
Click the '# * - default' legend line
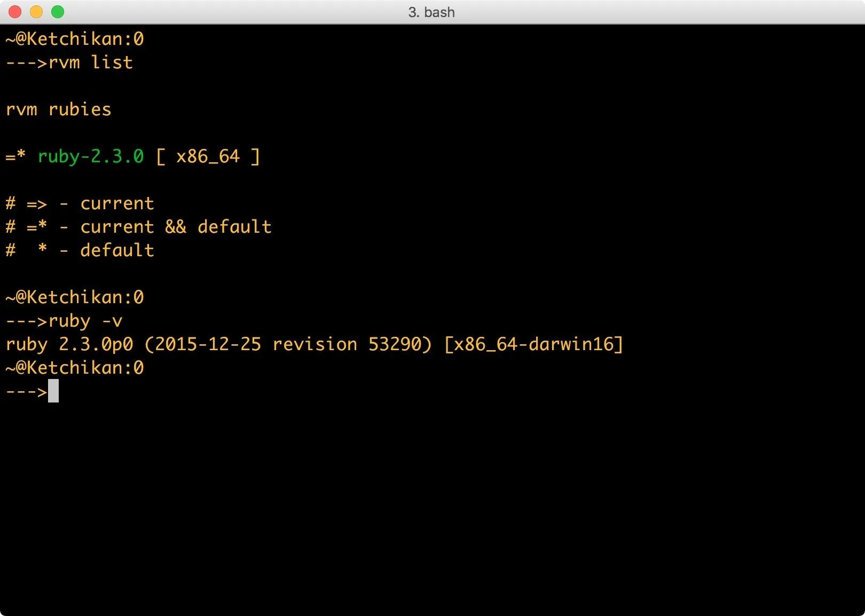(80, 250)
